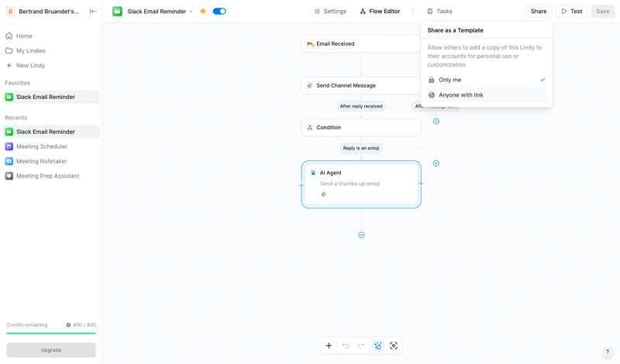Unfavorite using the star icon
Screen dimensions: 620x364
click(x=203, y=11)
